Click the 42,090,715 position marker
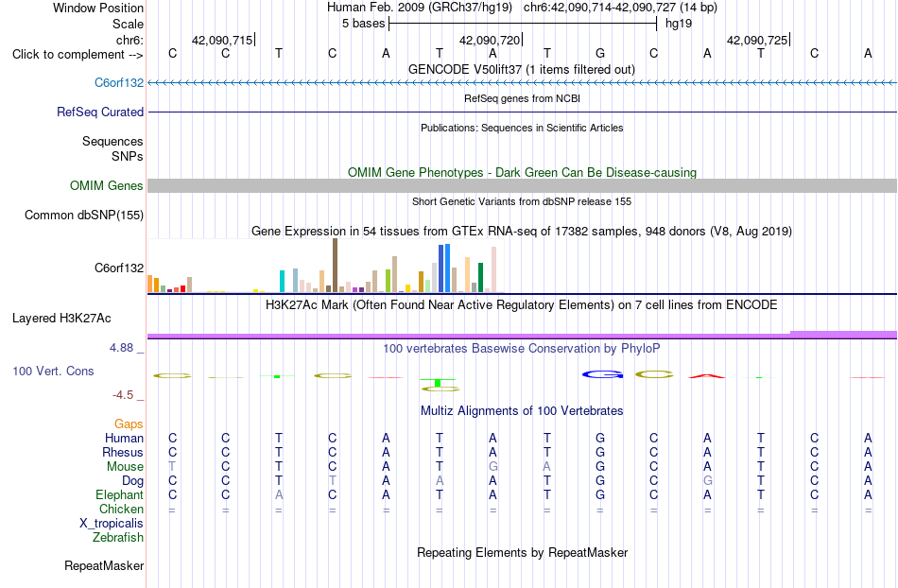The image size is (898, 588). pyautogui.click(x=223, y=40)
